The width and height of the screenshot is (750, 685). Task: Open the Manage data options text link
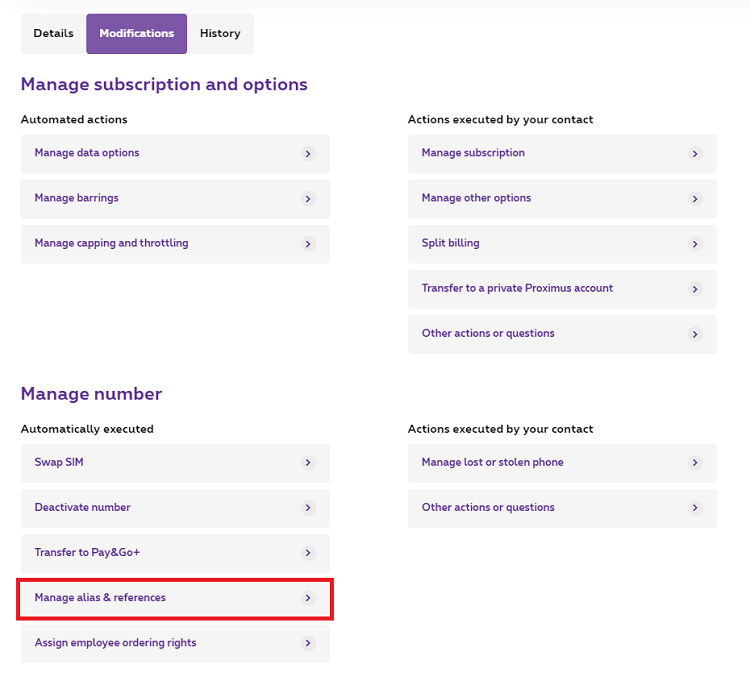pos(87,153)
